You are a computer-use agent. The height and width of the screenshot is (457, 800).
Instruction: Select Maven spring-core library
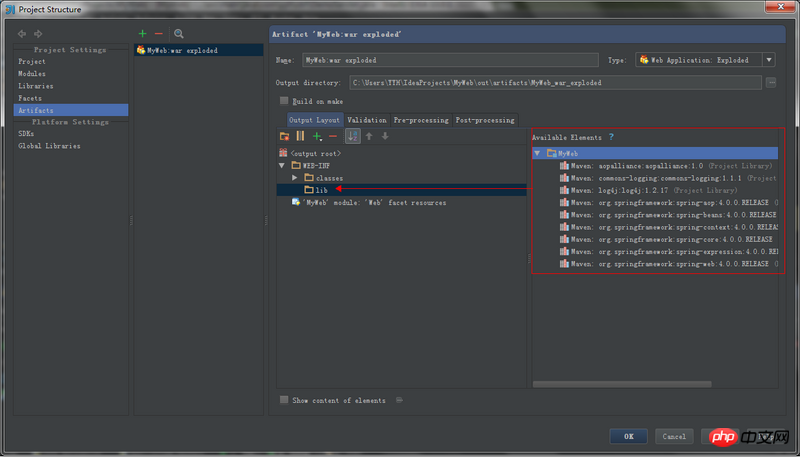pos(666,239)
